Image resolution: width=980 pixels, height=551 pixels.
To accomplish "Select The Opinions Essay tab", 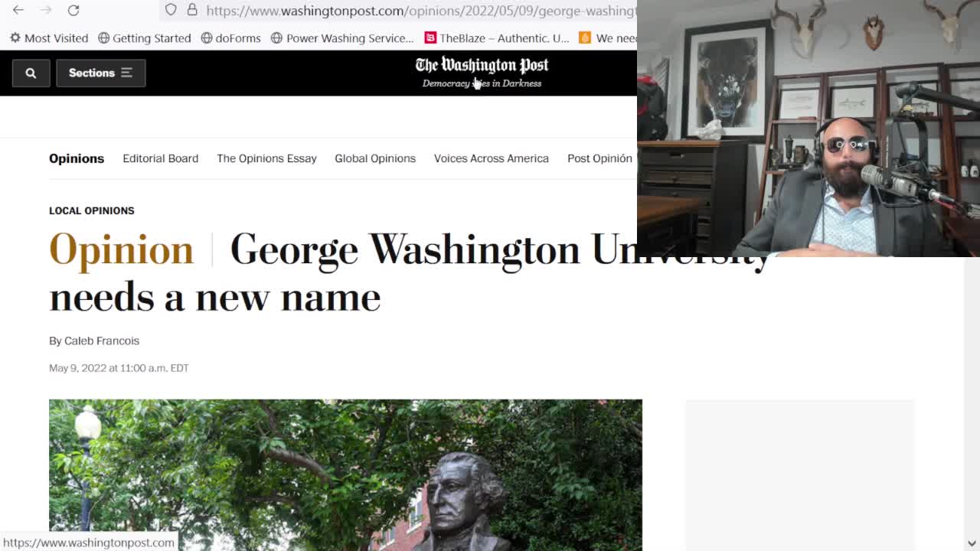I will 266,158.
